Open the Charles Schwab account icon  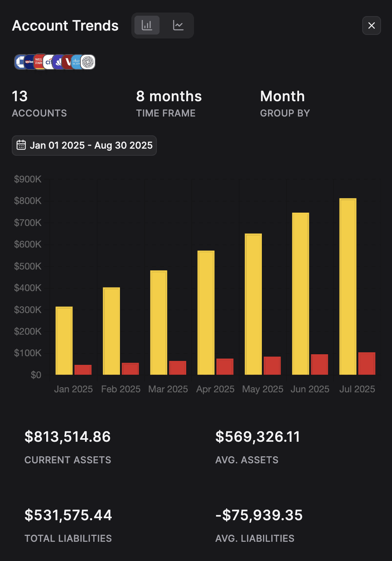click(x=77, y=62)
